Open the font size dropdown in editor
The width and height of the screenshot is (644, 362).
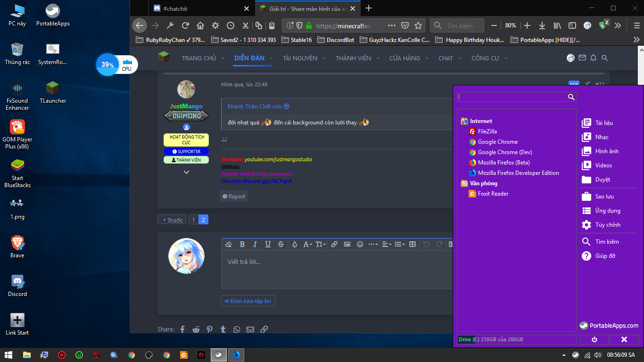point(321,244)
